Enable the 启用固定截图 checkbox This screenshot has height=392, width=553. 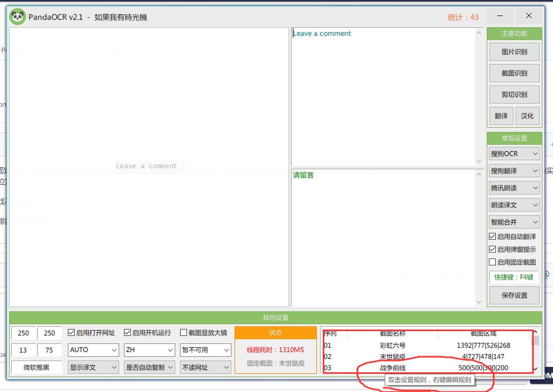[492, 261]
